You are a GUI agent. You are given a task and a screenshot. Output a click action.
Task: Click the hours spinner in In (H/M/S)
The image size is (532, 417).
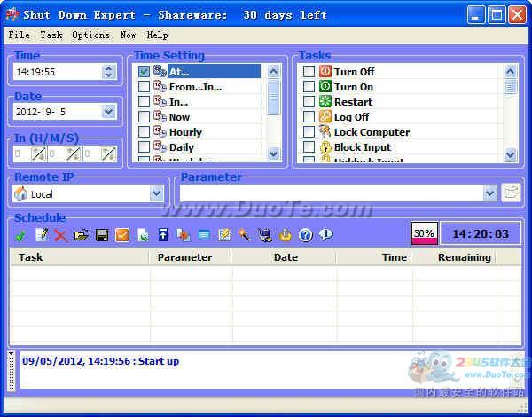click(x=39, y=154)
